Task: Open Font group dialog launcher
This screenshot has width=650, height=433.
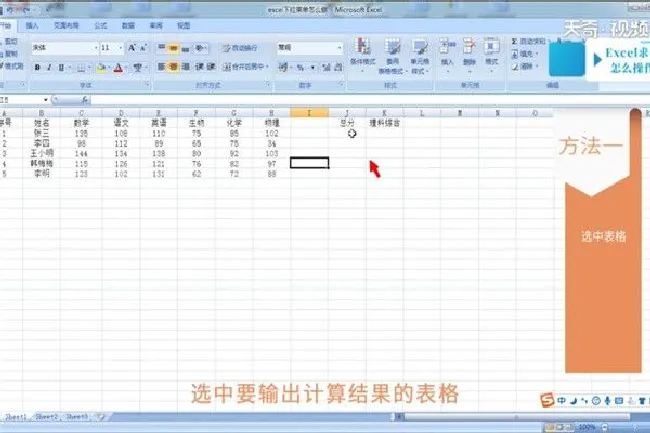Action: tap(147, 85)
